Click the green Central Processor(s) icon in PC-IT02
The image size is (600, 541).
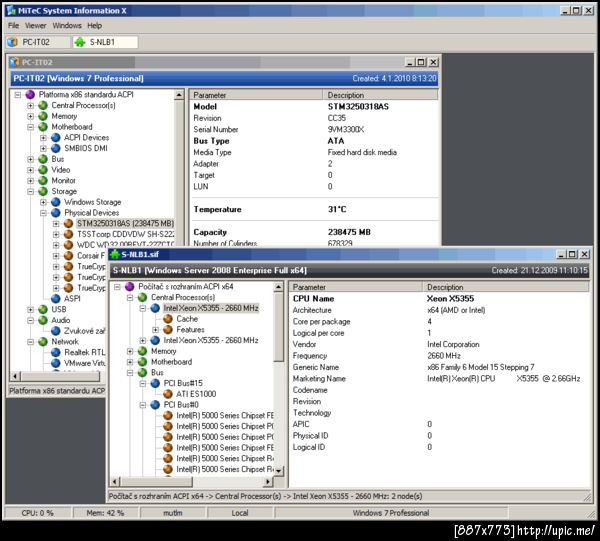point(43,105)
